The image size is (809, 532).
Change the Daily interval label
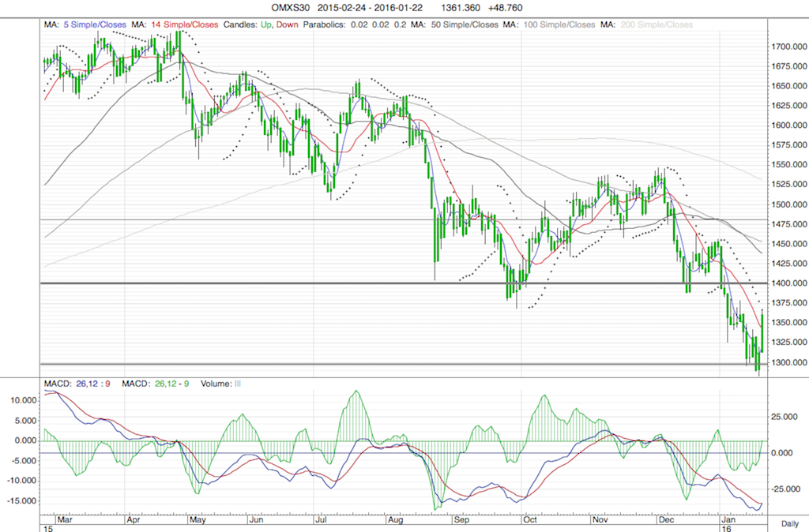tap(788, 523)
